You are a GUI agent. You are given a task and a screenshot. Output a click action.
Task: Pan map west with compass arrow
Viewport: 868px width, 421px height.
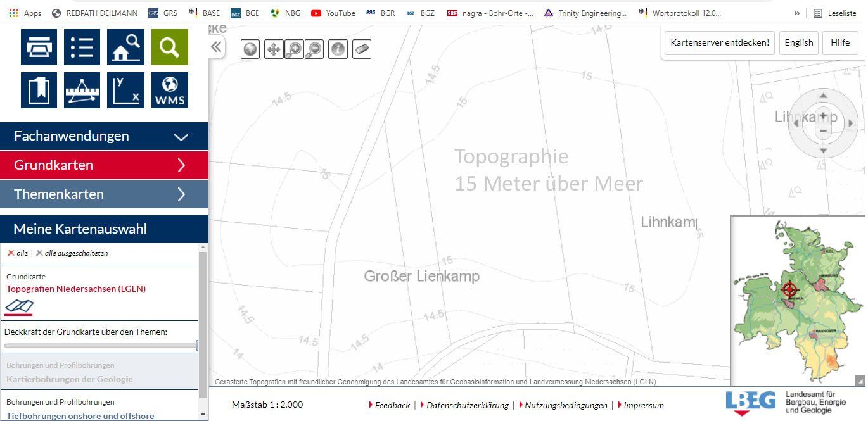(796, 123)
